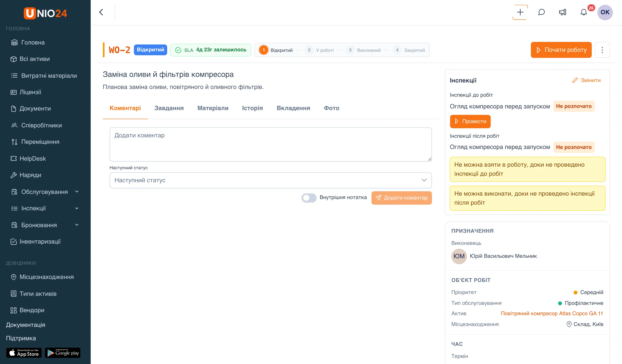This screenshot has width=622, height=364.
Task: Open the plus create icon
Action: (520, 12)
